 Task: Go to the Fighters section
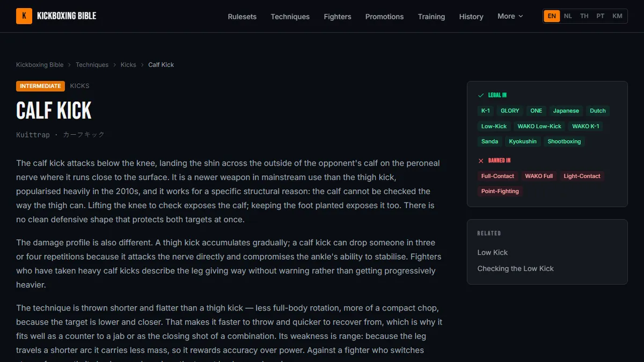coord(338,17)
